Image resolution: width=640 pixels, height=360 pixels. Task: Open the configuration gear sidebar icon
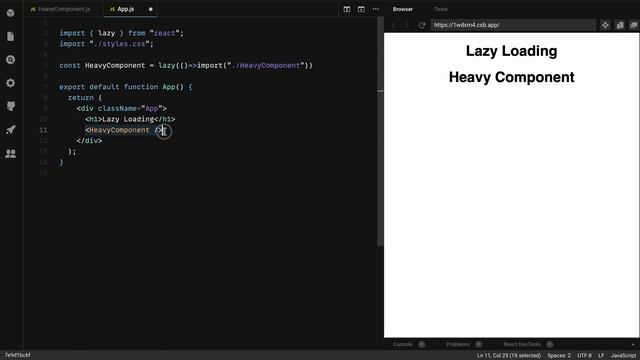pyautogui.click(x=11, y=83)
